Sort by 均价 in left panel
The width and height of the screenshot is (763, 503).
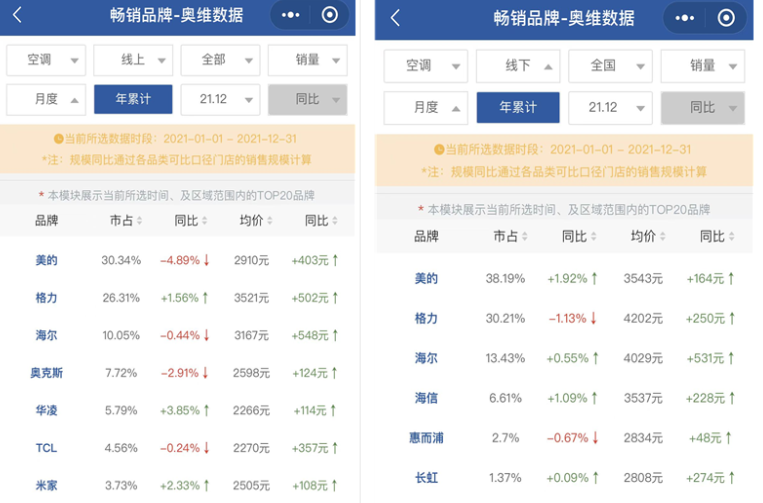(x=255, y=220)
